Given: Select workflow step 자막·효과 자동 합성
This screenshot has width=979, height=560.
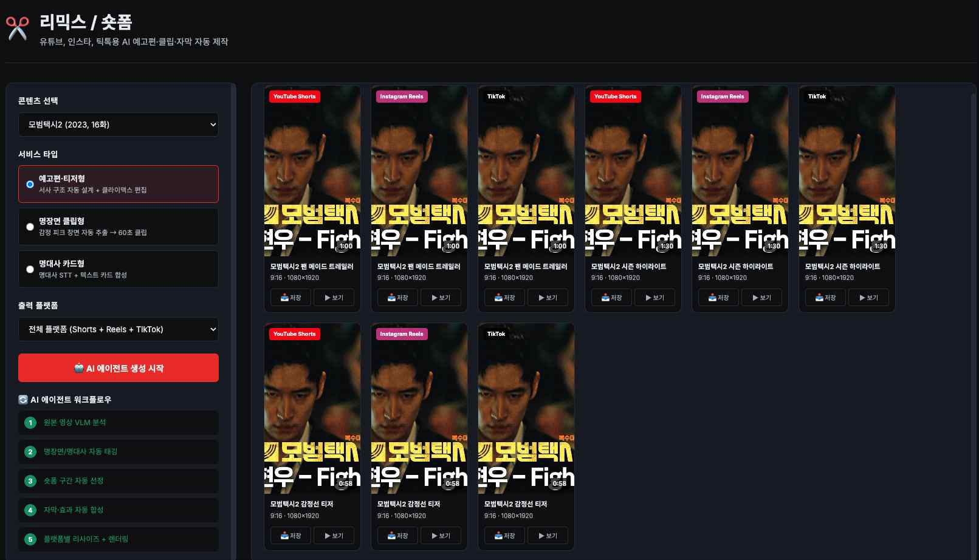Looking at the screenshot, I should coord(119,510).
